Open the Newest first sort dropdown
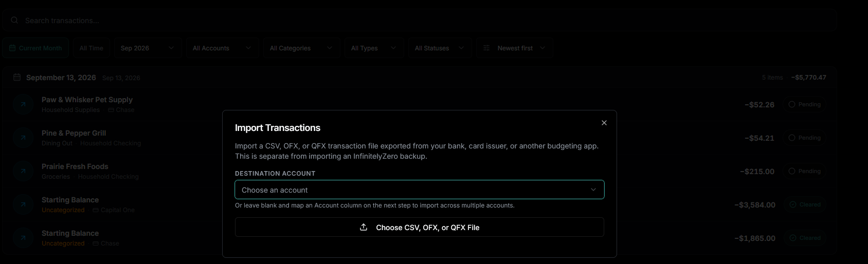Viewport: 868px width, 264px height. coord(514,48)
